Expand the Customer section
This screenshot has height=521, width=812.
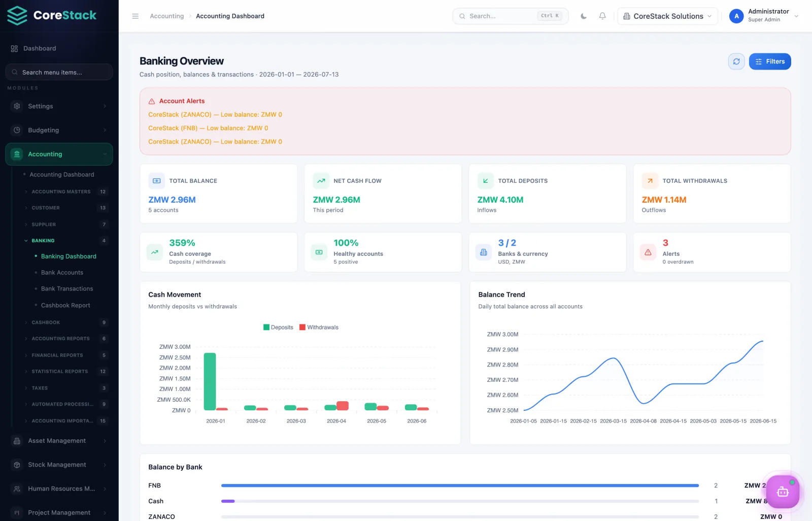[66, 208]
